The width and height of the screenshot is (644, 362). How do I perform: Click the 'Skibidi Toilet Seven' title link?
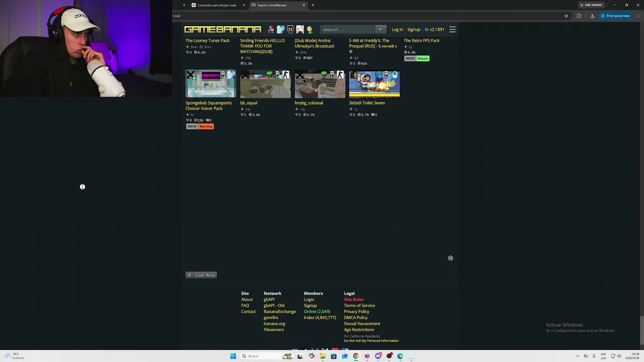[367, 103]
